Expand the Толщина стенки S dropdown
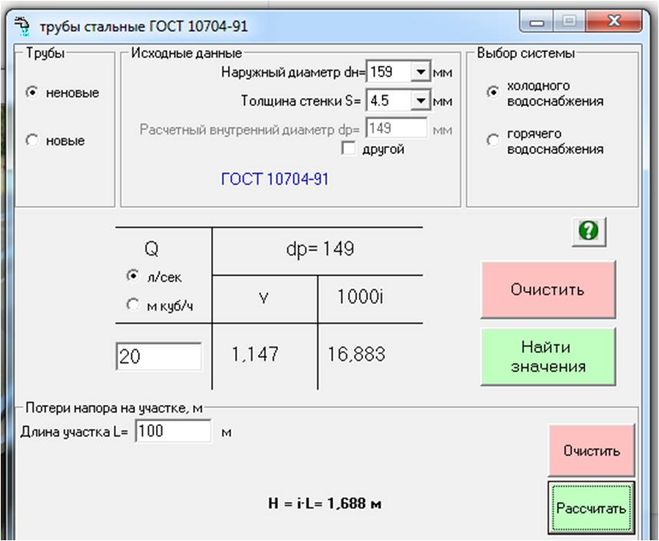 pos(420,101)
